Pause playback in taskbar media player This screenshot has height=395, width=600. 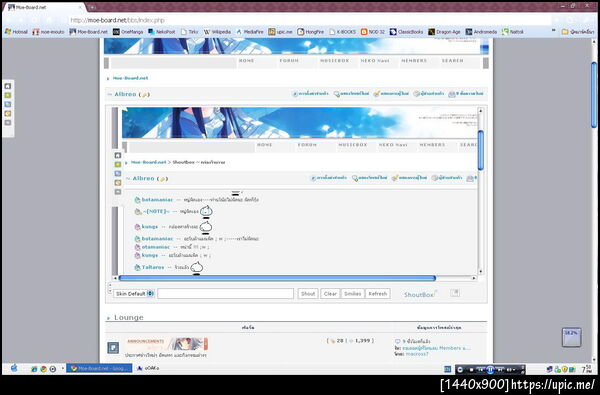coord(490,370)
